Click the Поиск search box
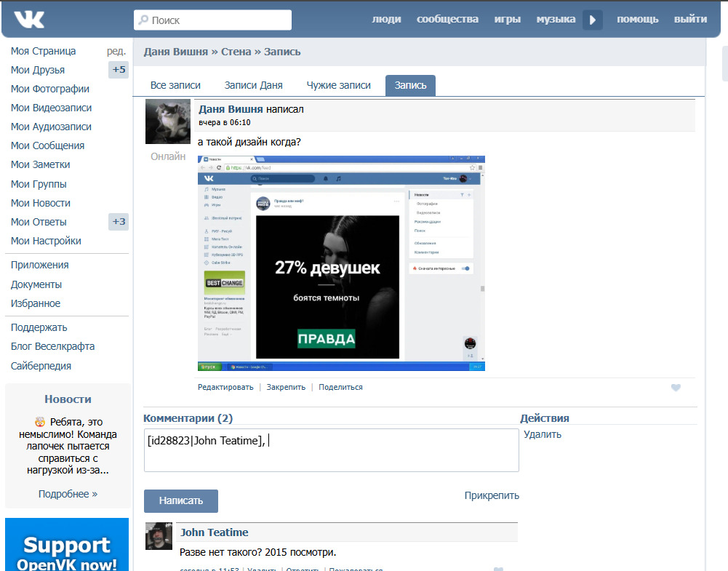Screen dimensions: 728x571 [212, 20]
